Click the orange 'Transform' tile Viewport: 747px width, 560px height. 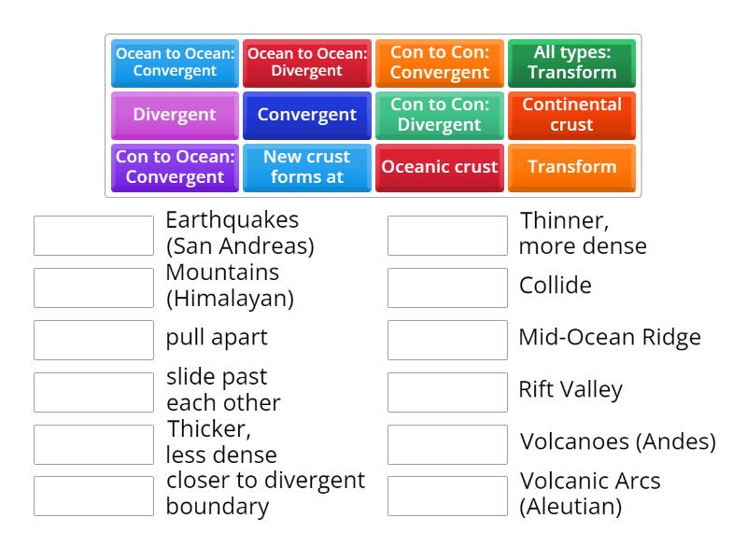point(571,167)
